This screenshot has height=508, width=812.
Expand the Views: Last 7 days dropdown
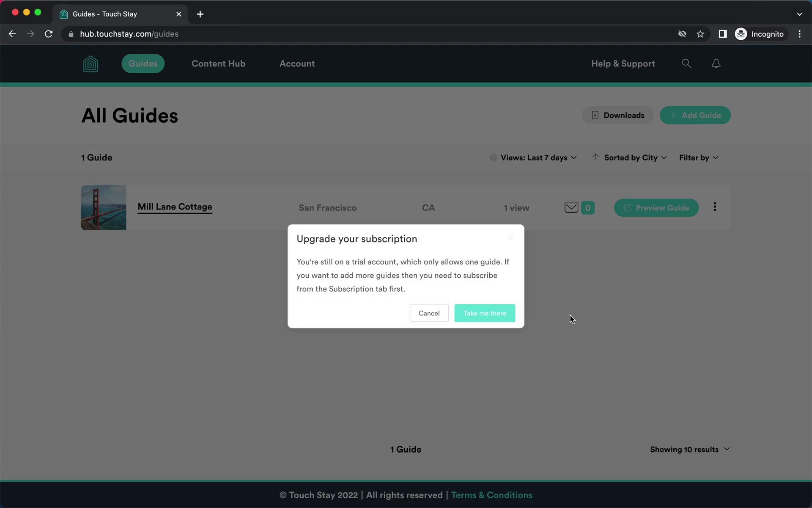pos(538,157)
